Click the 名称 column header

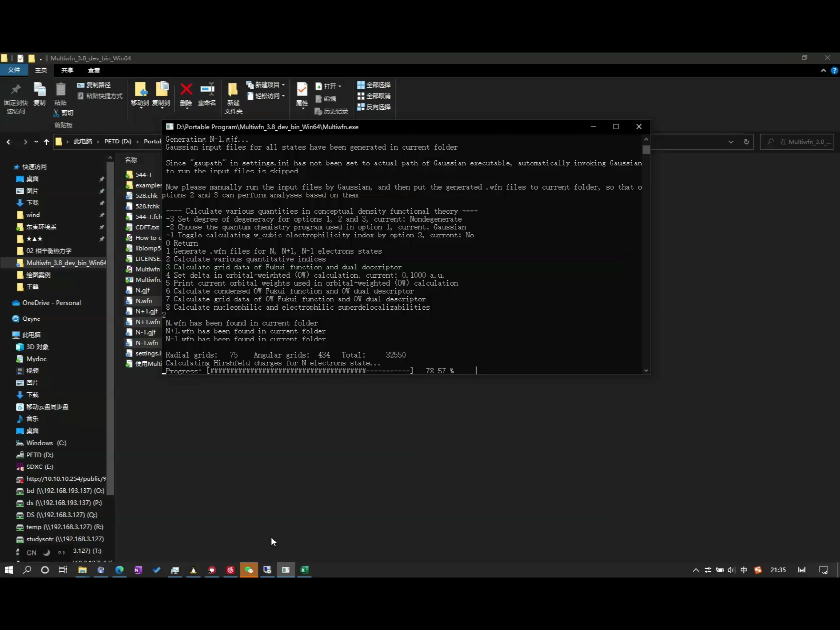click(131, 160)
